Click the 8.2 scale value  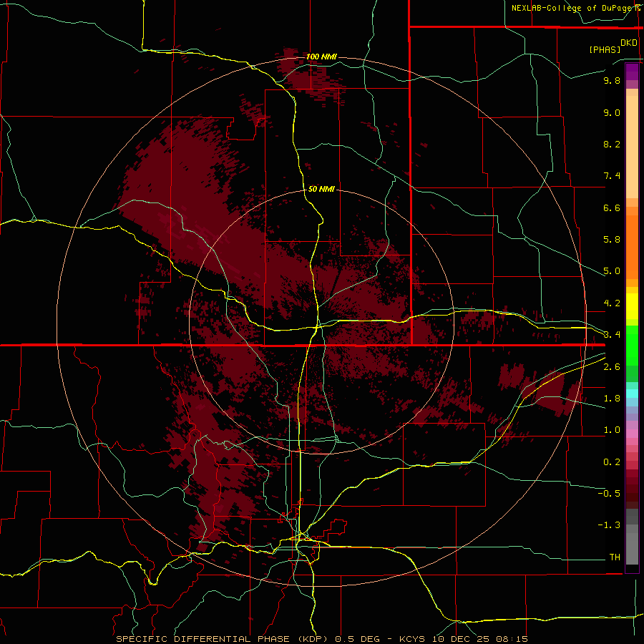pos(612,144)
